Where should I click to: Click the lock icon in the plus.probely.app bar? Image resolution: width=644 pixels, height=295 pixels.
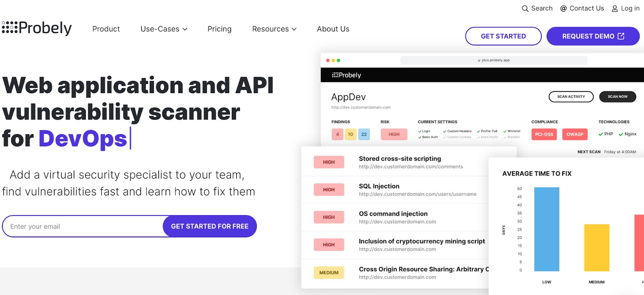tap(479, 60)
